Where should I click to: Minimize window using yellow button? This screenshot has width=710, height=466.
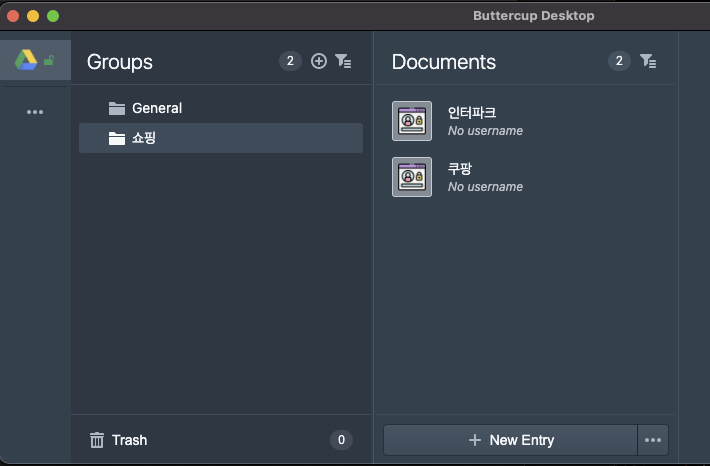click(33, 16)
